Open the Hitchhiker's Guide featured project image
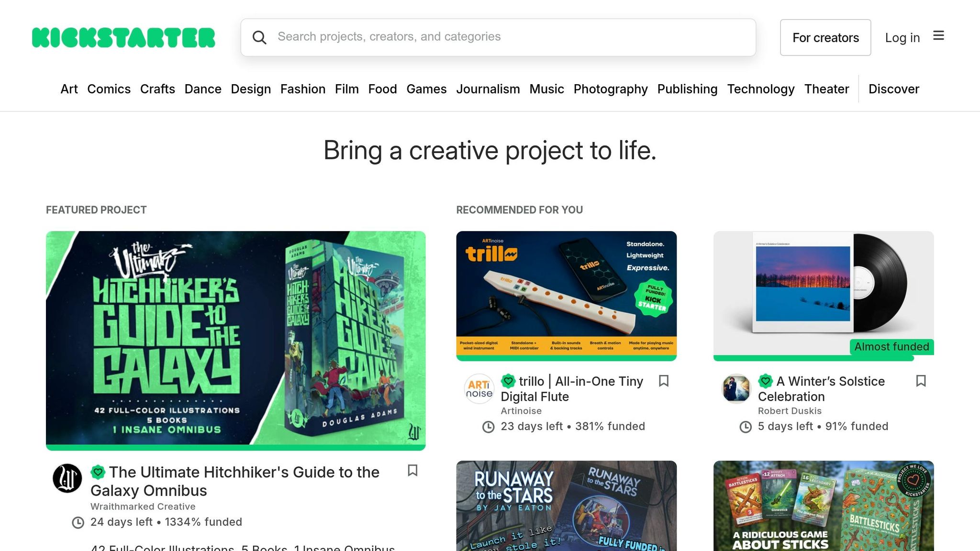Viewport: 980px width, 551px height. coord(235,338)
